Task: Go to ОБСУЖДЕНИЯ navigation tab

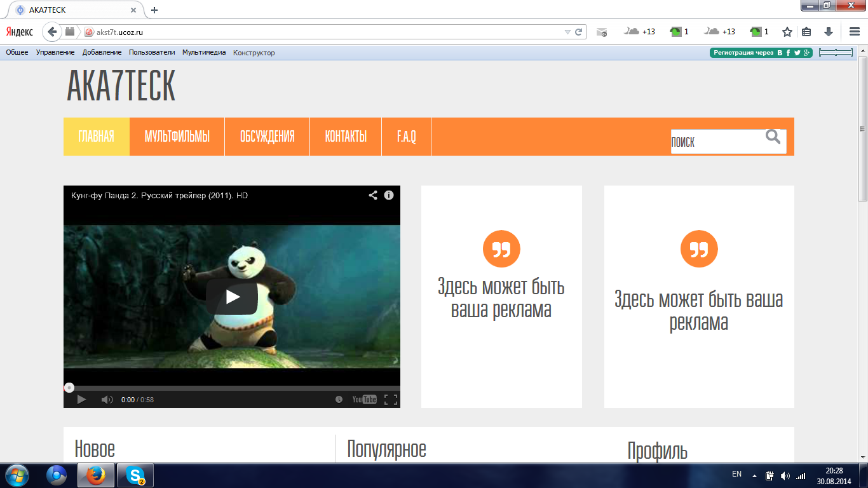Action: [268, 137]
